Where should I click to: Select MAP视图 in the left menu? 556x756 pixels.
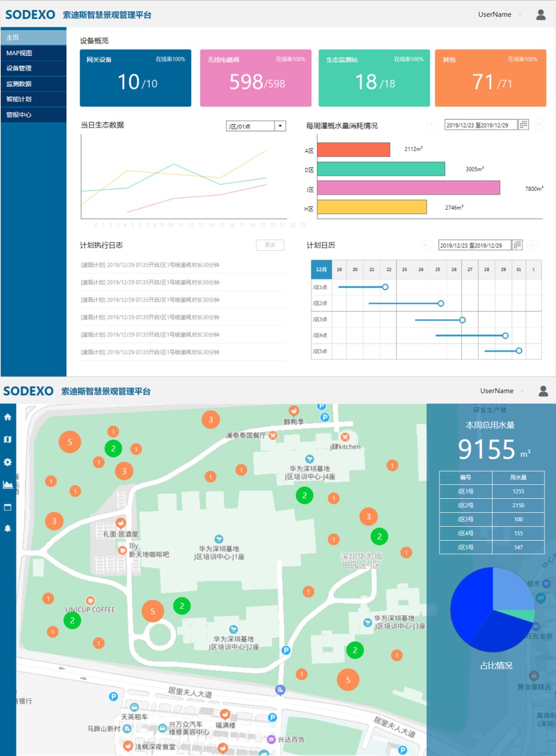click(x=19, y=53)
